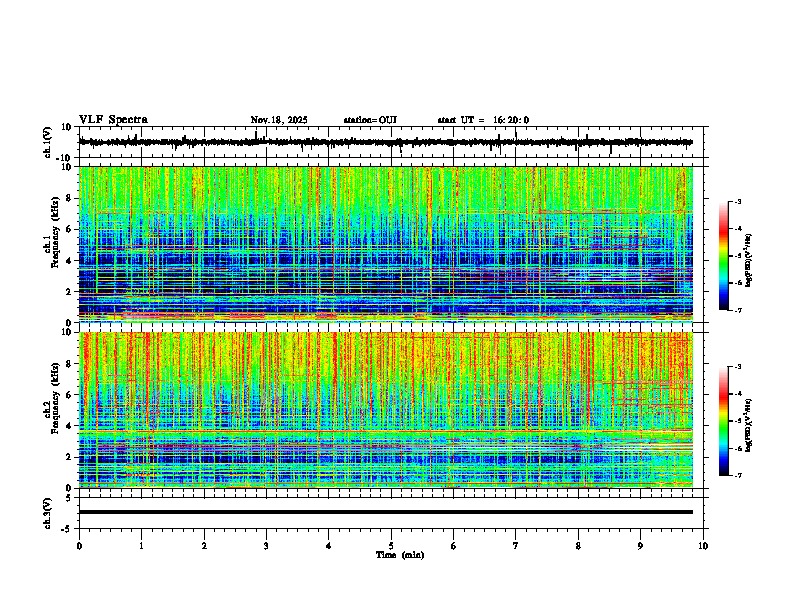
Task: Click time axis tick label 7
Action: (x=516, y=546)
